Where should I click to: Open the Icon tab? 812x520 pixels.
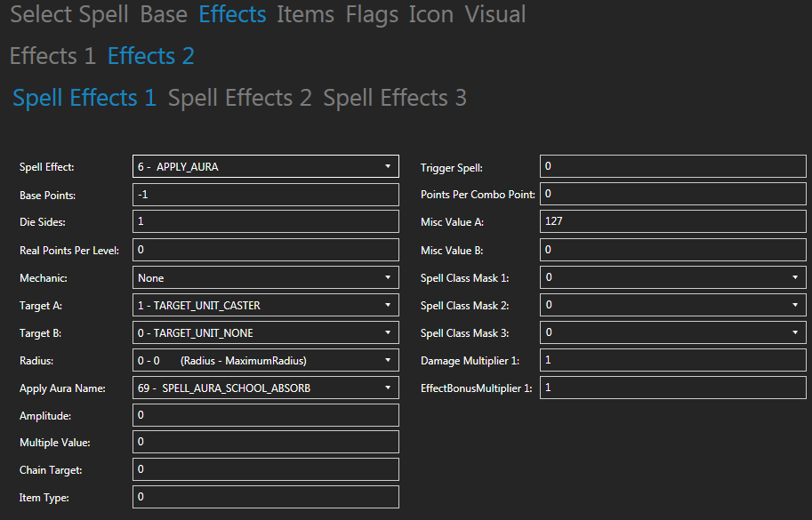tap(431, 14)
